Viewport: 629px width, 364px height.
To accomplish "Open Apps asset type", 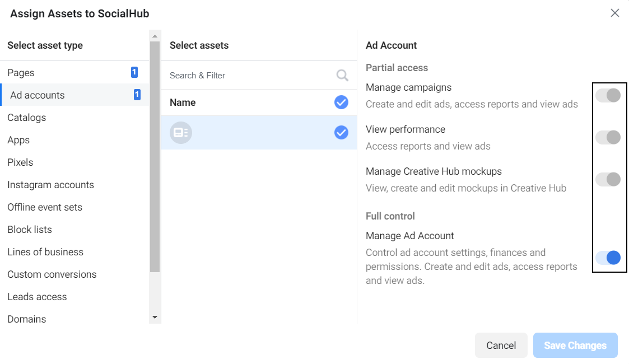I will point(74,140).
